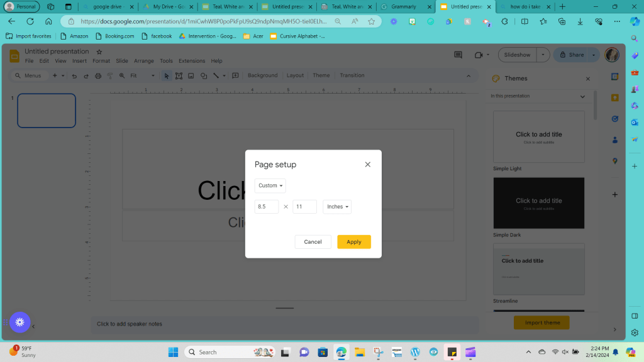Open comment history icon
Image resolution: width=644 pixels, height=362 pixels.
coord(458,55)
